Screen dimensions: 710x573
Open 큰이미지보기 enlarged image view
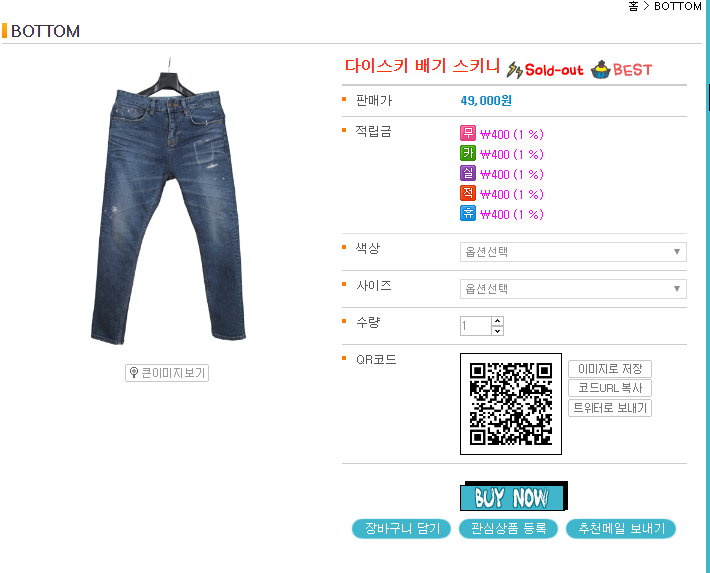[x=167, y=373]
